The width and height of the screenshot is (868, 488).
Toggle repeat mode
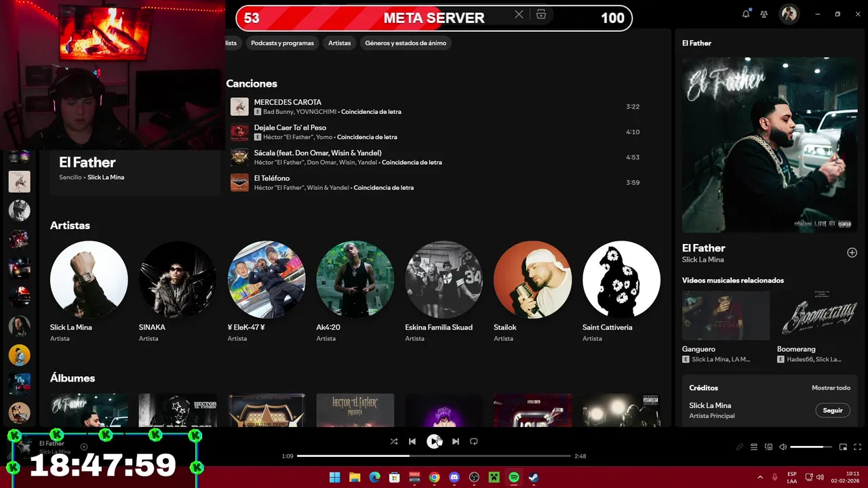[474, 441]
